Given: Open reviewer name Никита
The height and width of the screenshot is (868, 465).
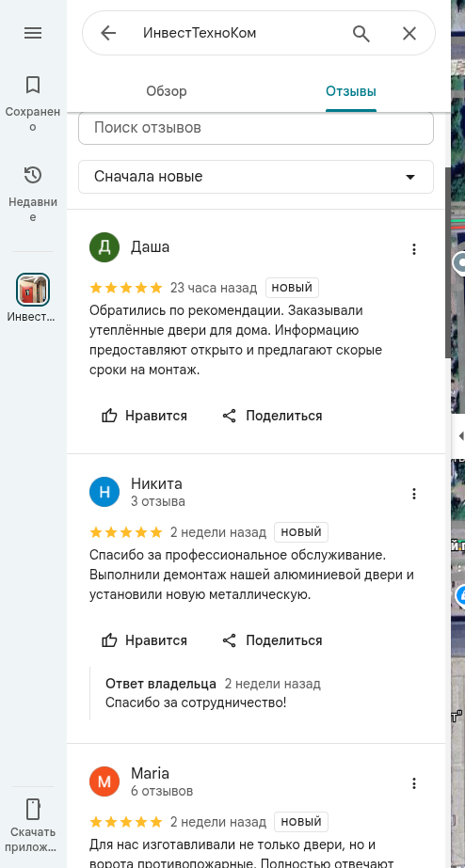Looking at the screenshot, I should [x=156, y=483].
